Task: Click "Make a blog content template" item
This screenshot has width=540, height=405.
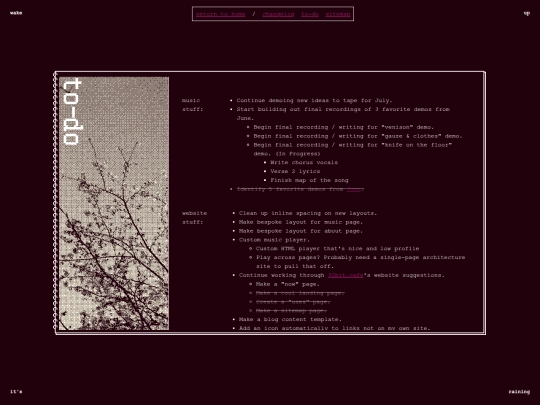Action: click(x=290, y=320)
